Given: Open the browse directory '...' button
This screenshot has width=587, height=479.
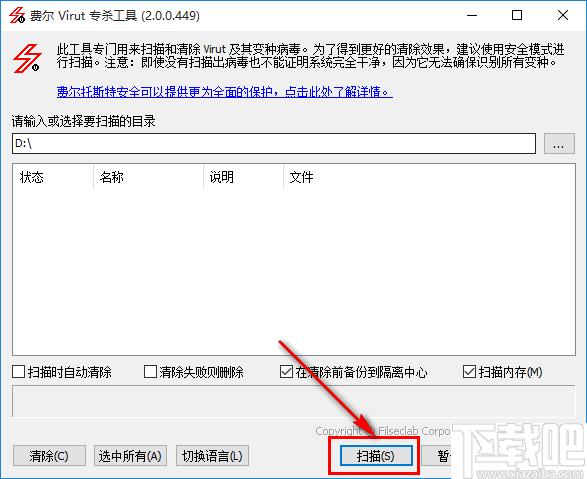Looking at the screenshot, I should point(559,144).
